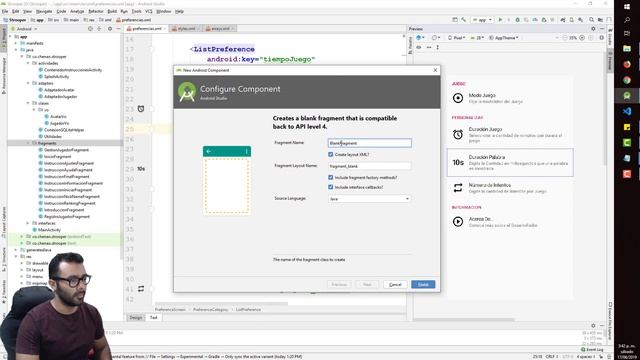Open Android Studio icon in taskbar
The image size is (640, 360).
point(627,96)
